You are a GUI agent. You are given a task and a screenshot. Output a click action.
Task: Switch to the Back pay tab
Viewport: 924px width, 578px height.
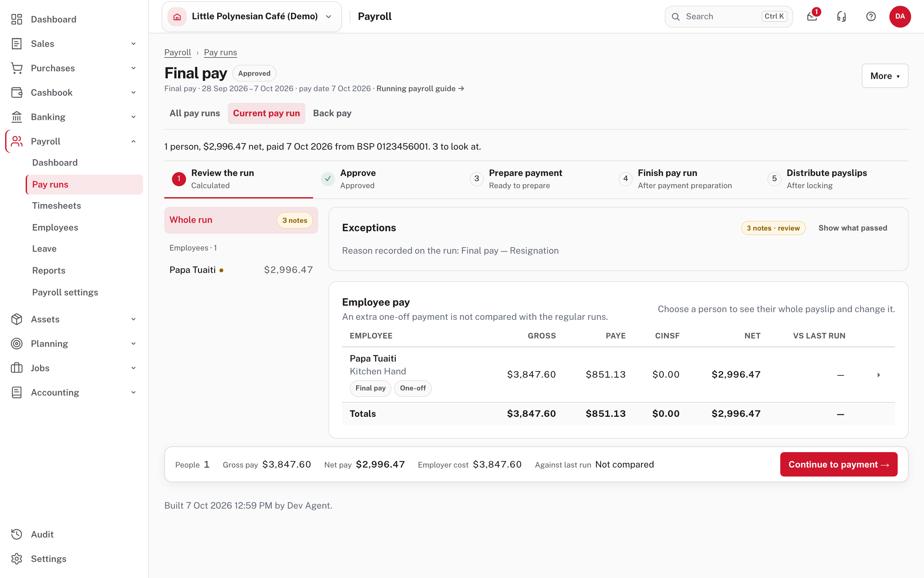pyautogui.click(x=332, y=113)
